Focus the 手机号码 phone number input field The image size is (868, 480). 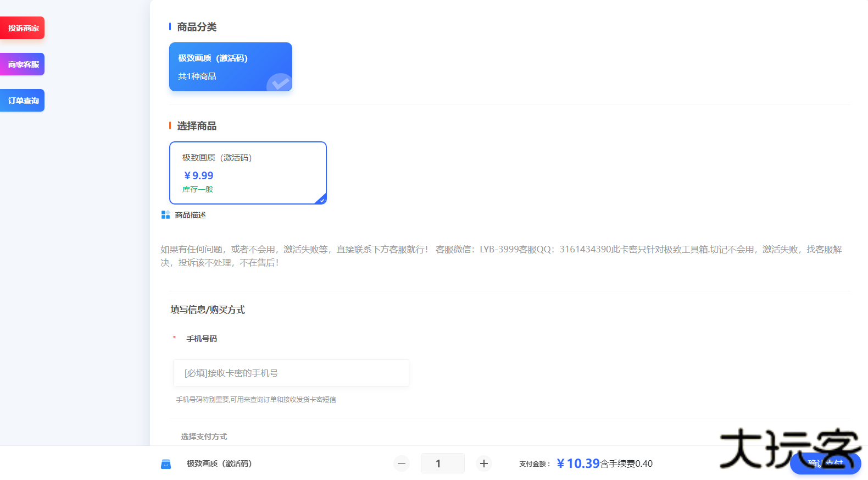pos(291,373)
